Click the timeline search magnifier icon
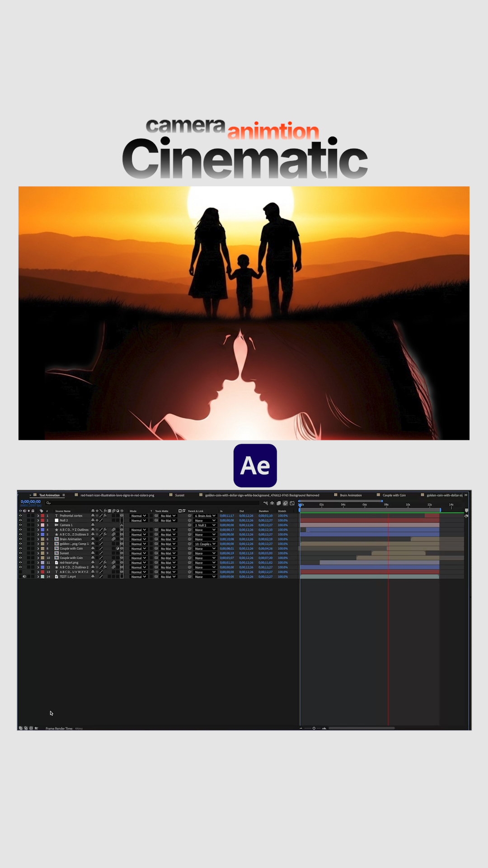The width and height of the screenshot is (488, 868). coord(48,503)
